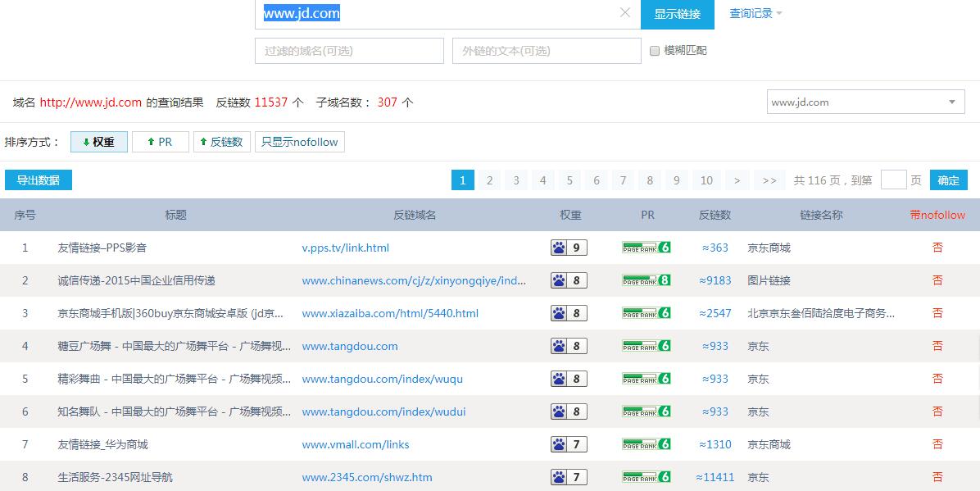Go to page 7 of results
Screen dimensions: 980x491
623,180
